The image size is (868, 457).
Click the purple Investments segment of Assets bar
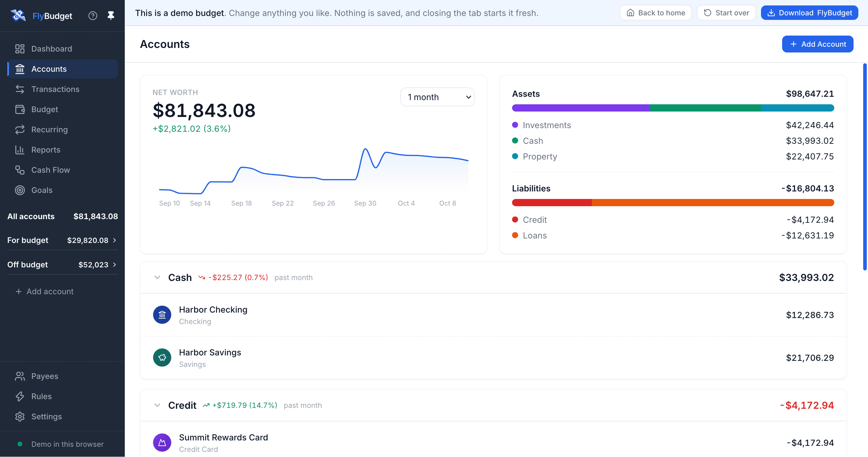click(581, 108)
